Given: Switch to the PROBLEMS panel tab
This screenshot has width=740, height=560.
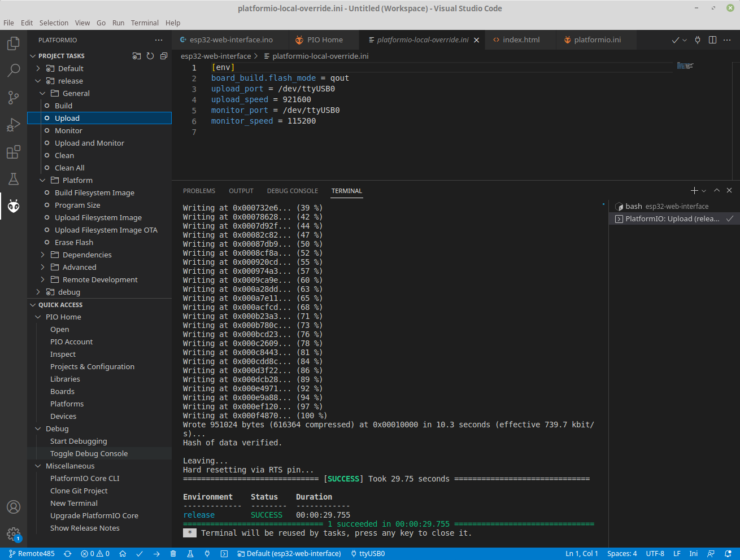Looking at the screenshot, I should pyautogui.click(x=199, y=191).
